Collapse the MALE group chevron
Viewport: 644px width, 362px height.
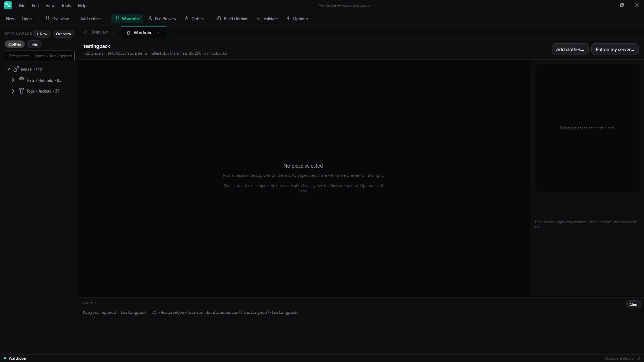(x=8, y=69)
